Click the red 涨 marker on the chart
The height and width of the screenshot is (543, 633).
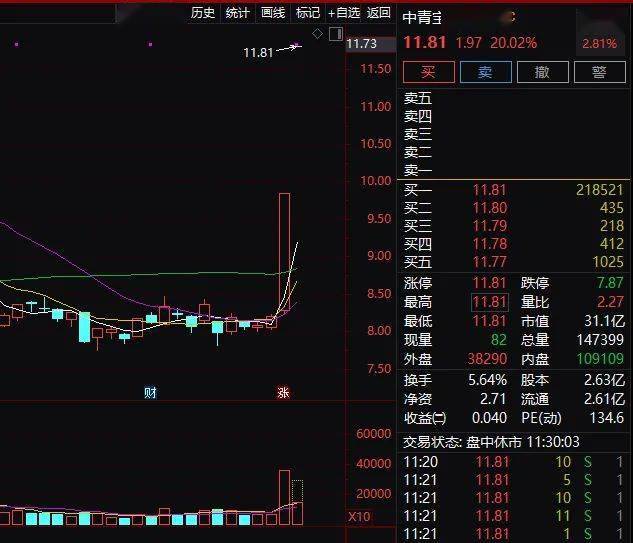pyautogui.click(x=283, y=393)
